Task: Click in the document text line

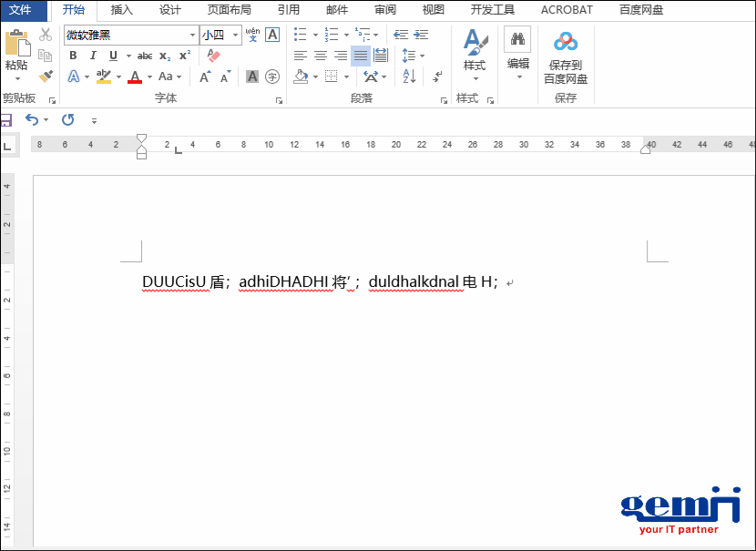Action: tap(319, 282)
